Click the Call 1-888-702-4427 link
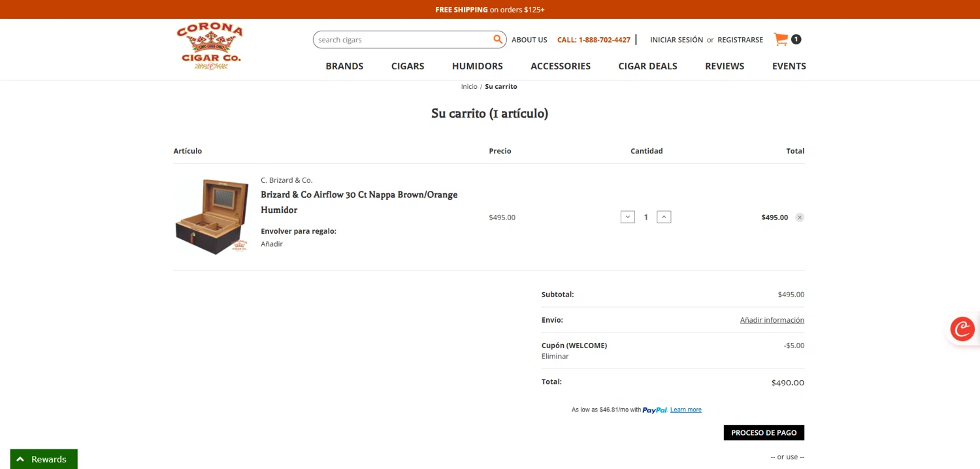 pyautogui.click(x=594, y=40)
